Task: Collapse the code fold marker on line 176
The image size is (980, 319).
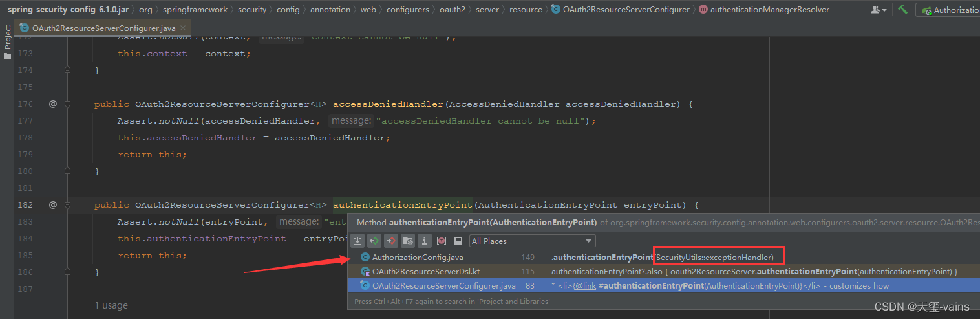Action: click(68, 104)
